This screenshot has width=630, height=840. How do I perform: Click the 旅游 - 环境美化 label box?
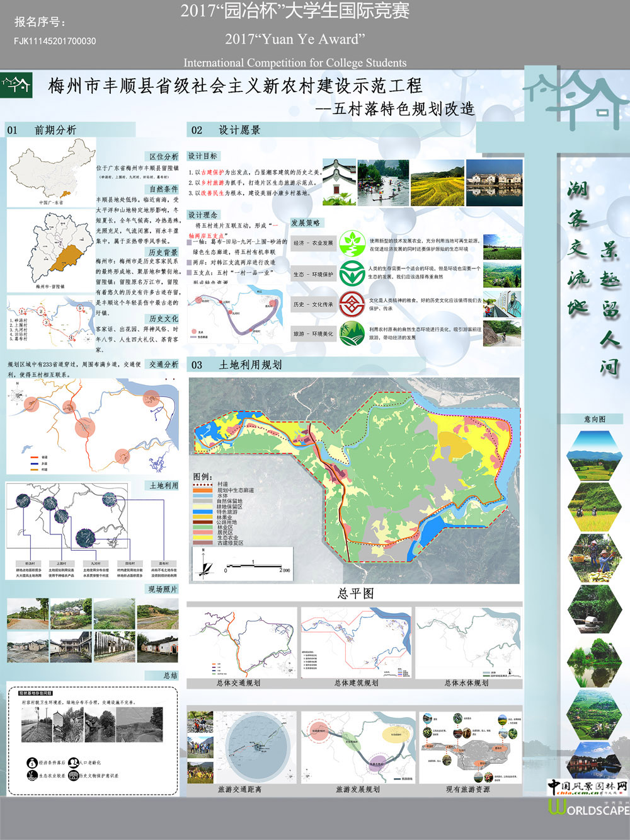313,334
